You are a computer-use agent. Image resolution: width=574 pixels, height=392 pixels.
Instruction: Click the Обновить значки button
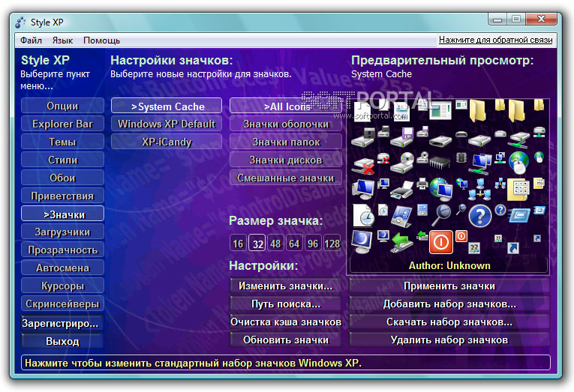coord(286,340)
